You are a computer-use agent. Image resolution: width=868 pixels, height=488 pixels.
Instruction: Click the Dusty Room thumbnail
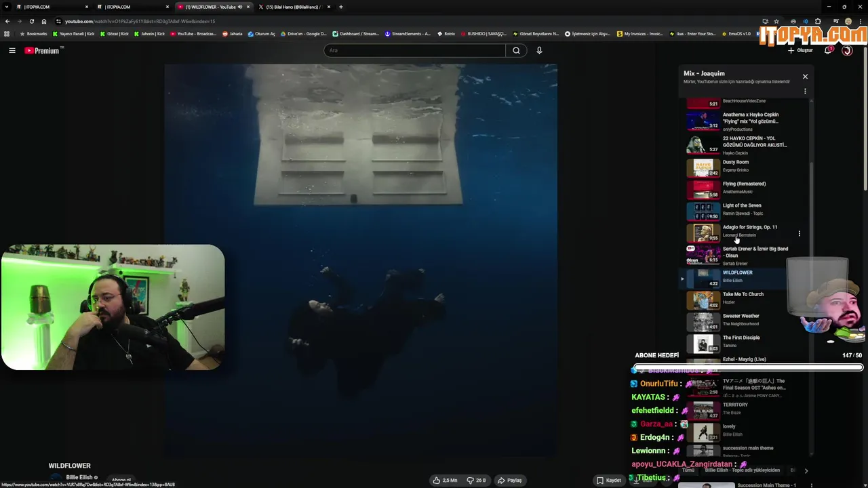coord(703,167)
